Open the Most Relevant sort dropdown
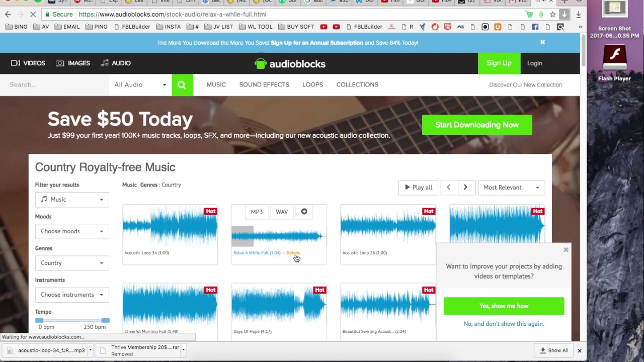The height and width of the screenshot is (362, 644). 511,187
